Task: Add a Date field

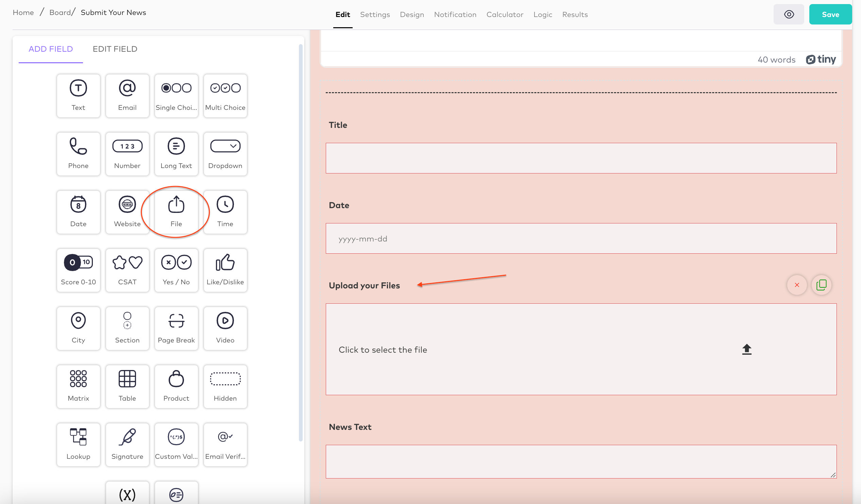Action: pyautogui.click(x=78, y=212)
